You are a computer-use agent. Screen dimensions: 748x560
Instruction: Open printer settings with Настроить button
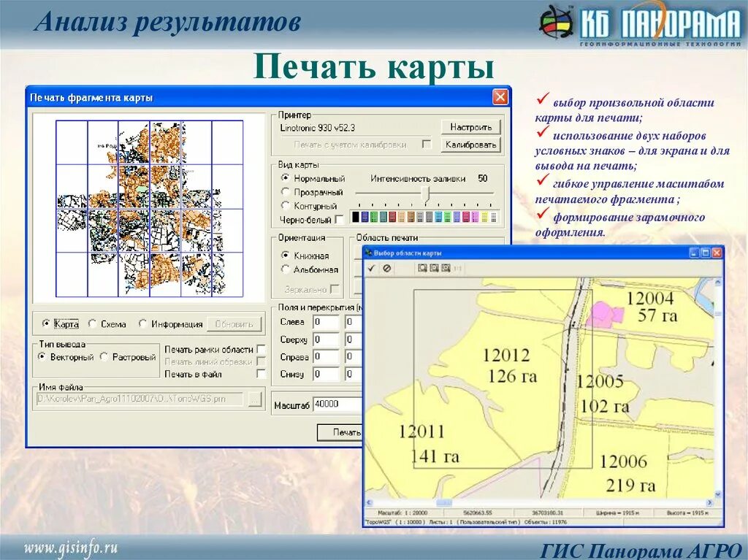(x=470, y=127)
